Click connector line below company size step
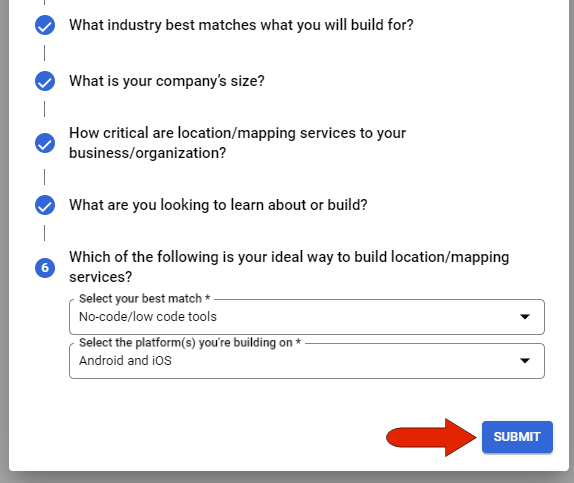The image size is (574, 483). 45,109
